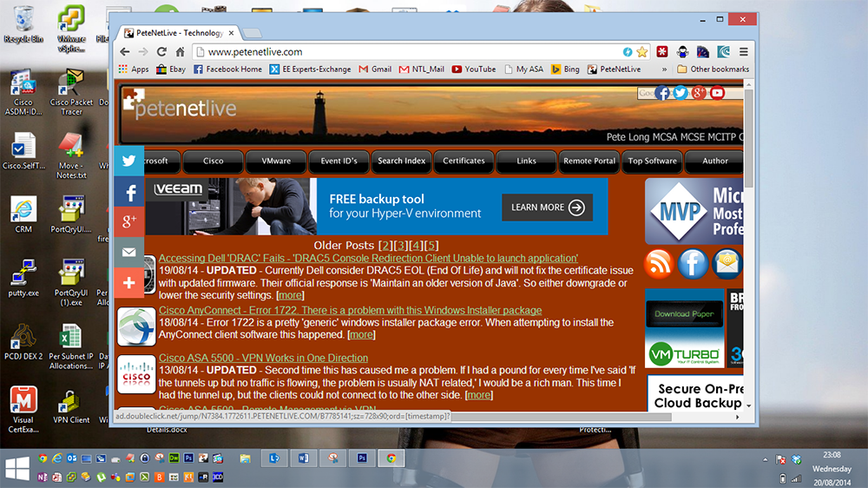The image size is (868, 488).
Task: Share via the Twitter button on the left sidebar
Action: click(129, 161)
